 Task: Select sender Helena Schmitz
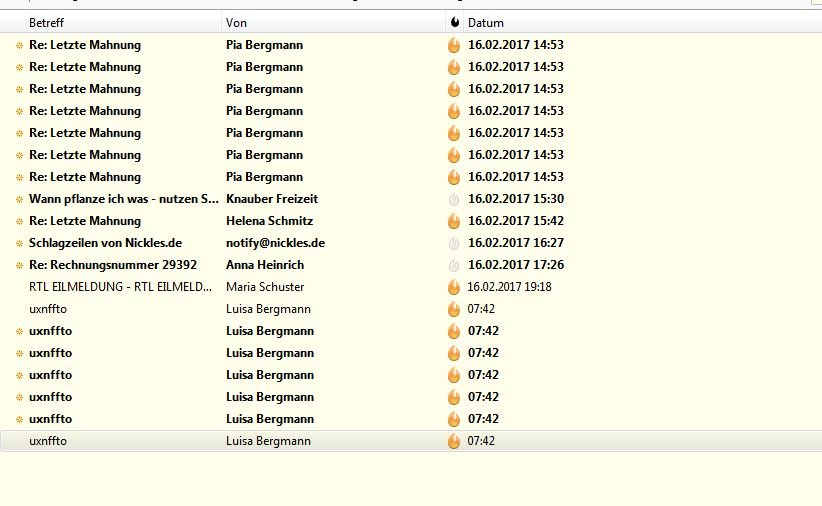[x=269, y=221]
